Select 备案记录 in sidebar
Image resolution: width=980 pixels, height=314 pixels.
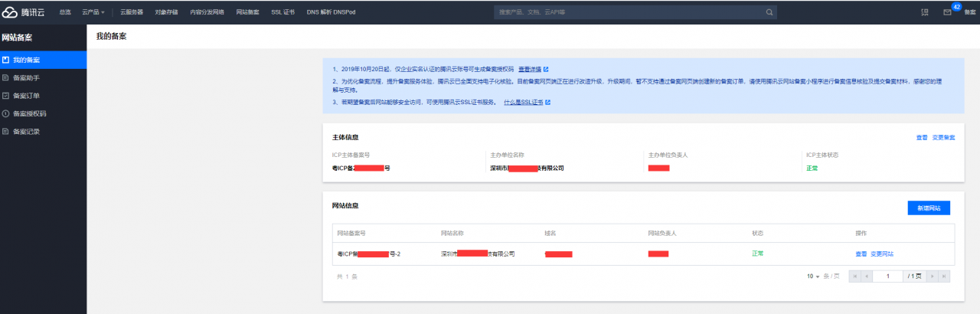point(44,131)
